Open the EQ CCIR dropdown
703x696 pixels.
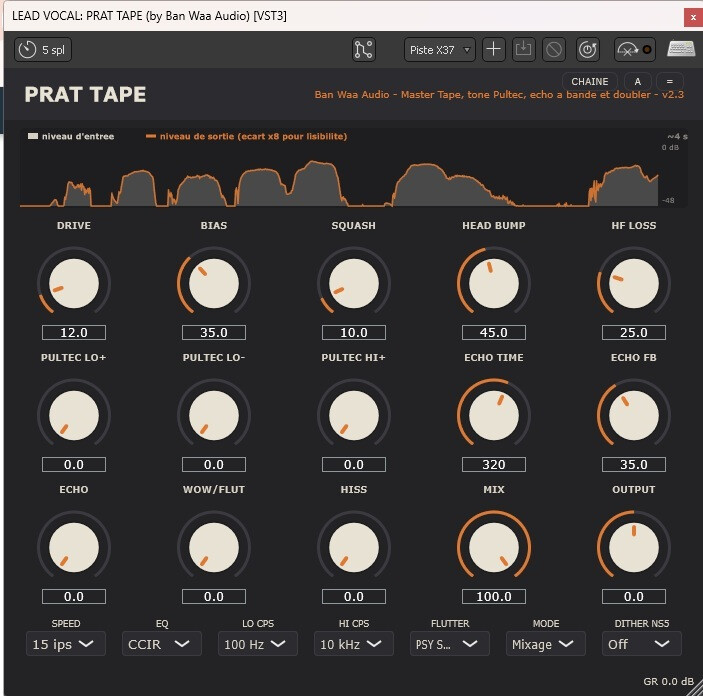161,644
